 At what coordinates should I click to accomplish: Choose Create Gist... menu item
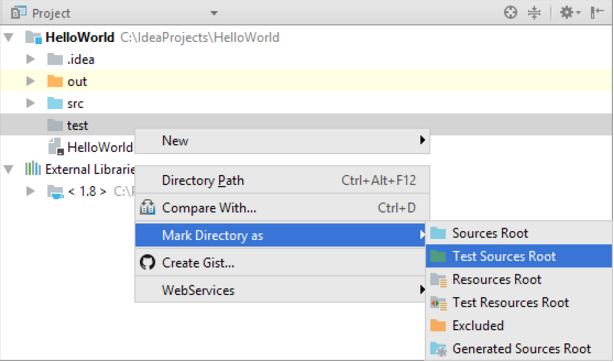[280, 262]
